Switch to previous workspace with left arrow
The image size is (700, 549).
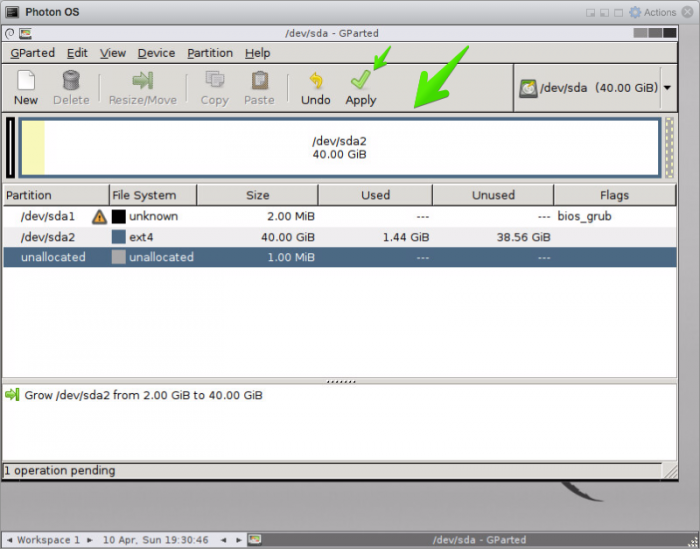tap(9, 540)
